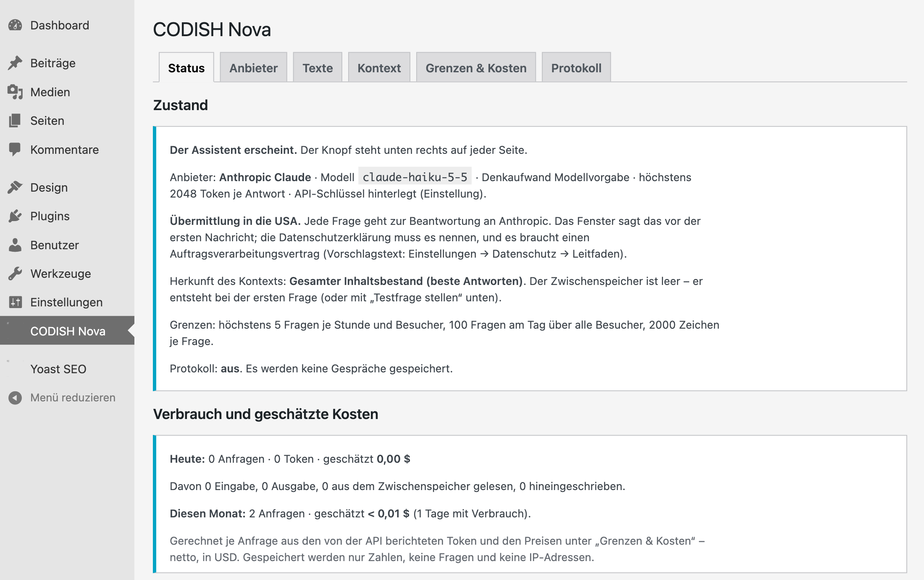Click the Kommentare speech bubble icon

tap(15, 150)
